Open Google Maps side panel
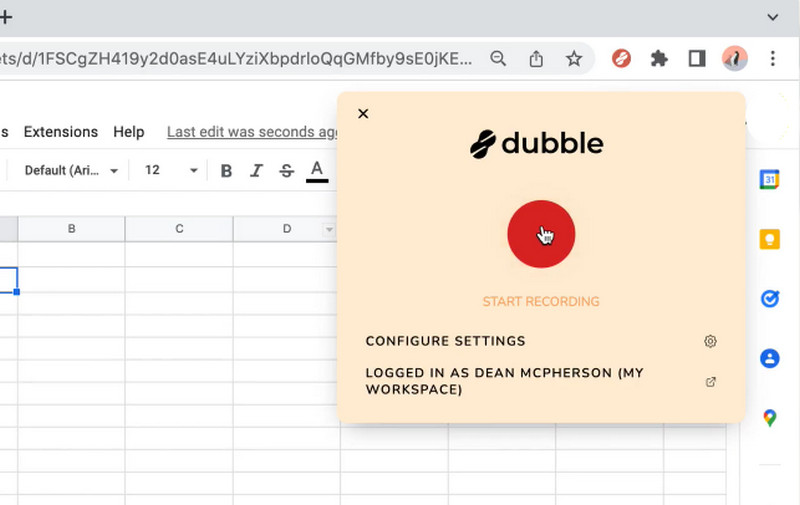 click(769, 418)
